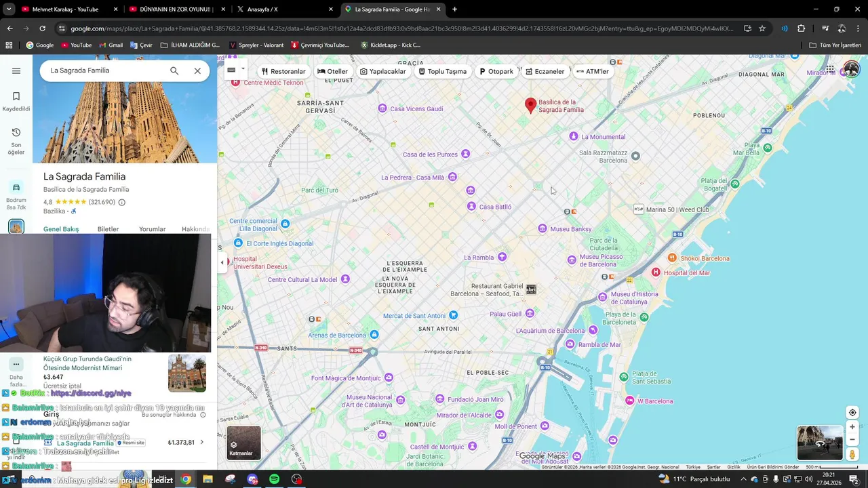Click the browser address bar

click(401, 28)
